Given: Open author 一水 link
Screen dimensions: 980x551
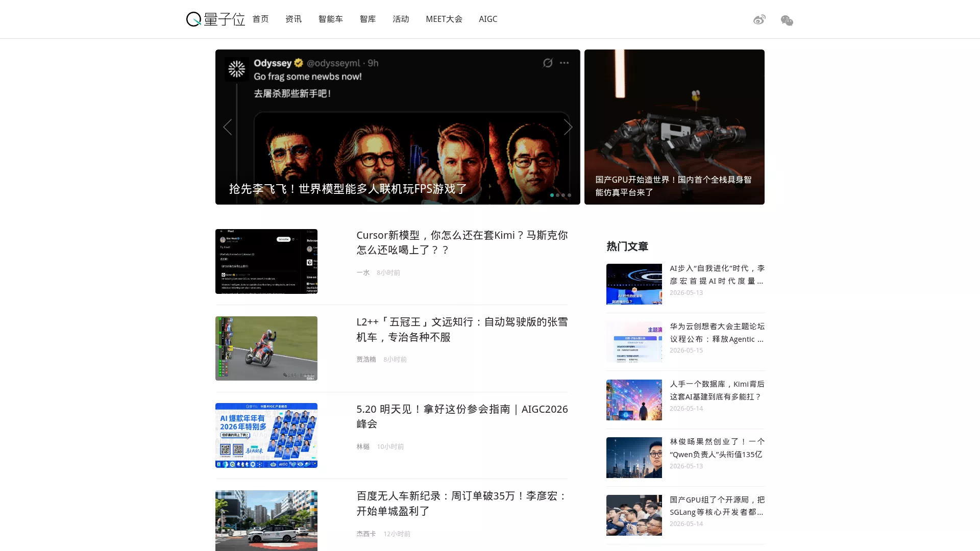Looking at the screenshot, I should pos(363,272).
